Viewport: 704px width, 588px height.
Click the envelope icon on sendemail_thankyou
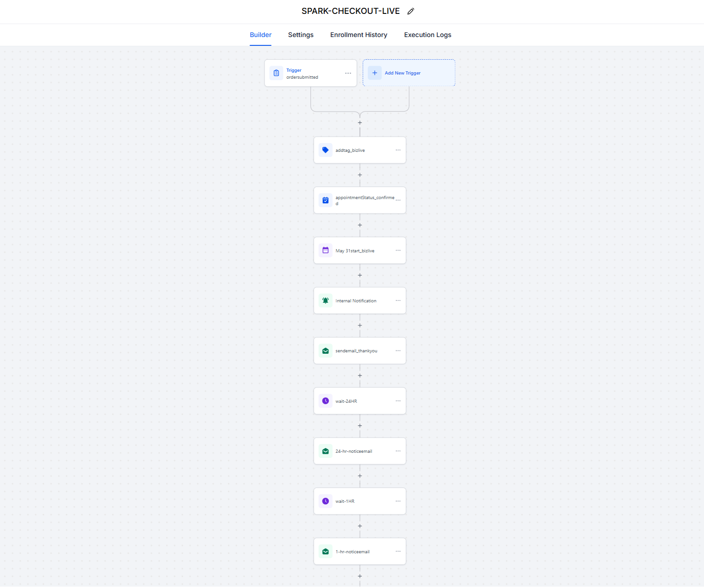[326, 351]
